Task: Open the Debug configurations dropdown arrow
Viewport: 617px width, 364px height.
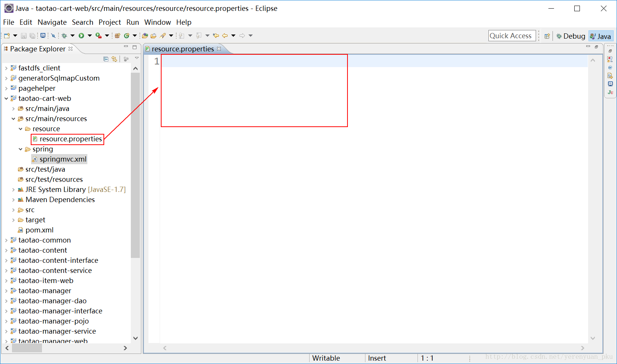Action: tap(72, 36)
